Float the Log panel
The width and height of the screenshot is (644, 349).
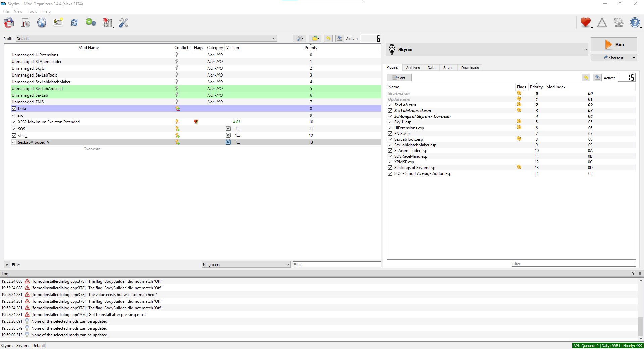click(633, 273)
